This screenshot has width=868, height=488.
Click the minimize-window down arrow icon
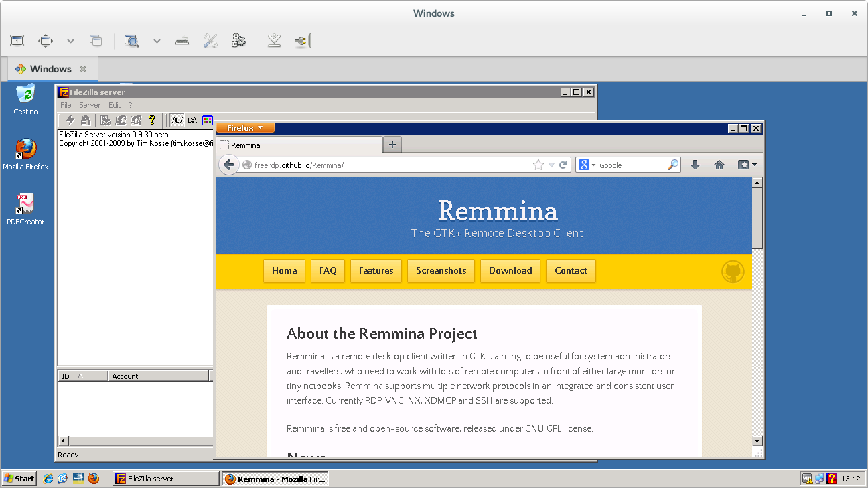click(273, 41)
